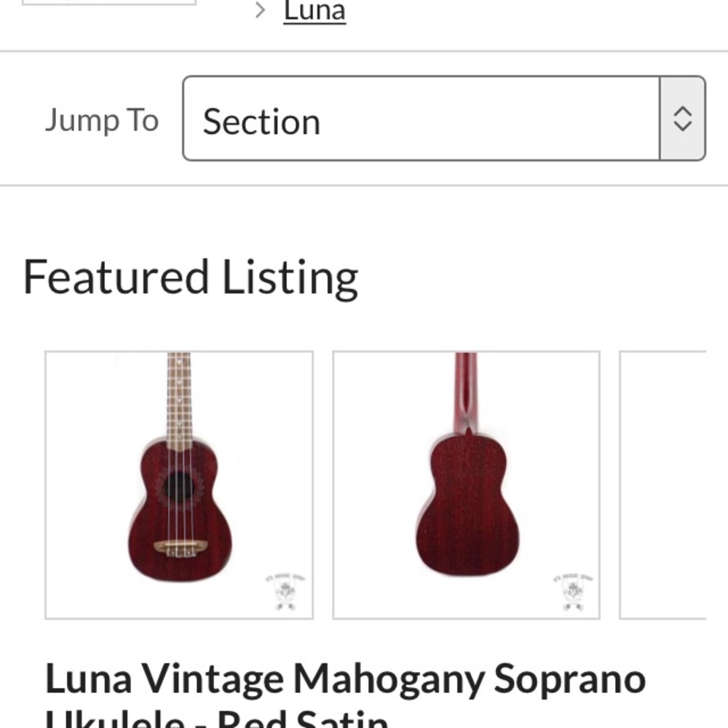Click the partially visible third product image
This screenshot has width=728, height=728.
(673, 486)
